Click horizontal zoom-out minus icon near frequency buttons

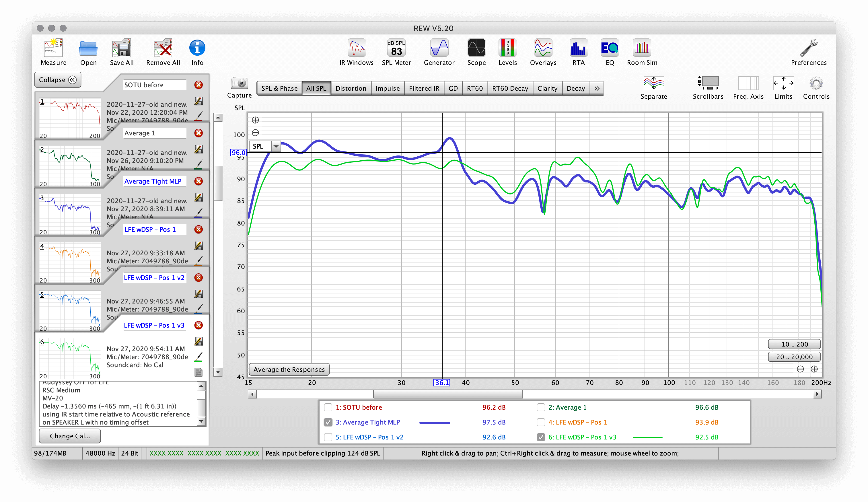[x=801, y=369]
